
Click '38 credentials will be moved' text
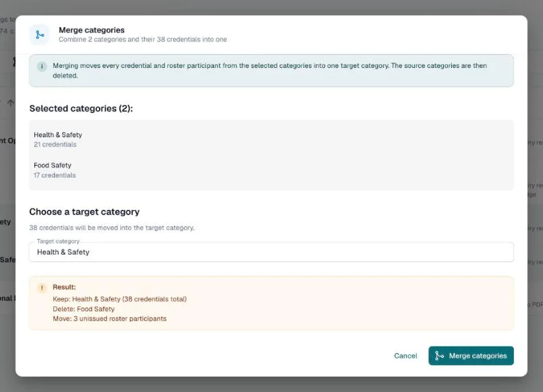[112, 228]
